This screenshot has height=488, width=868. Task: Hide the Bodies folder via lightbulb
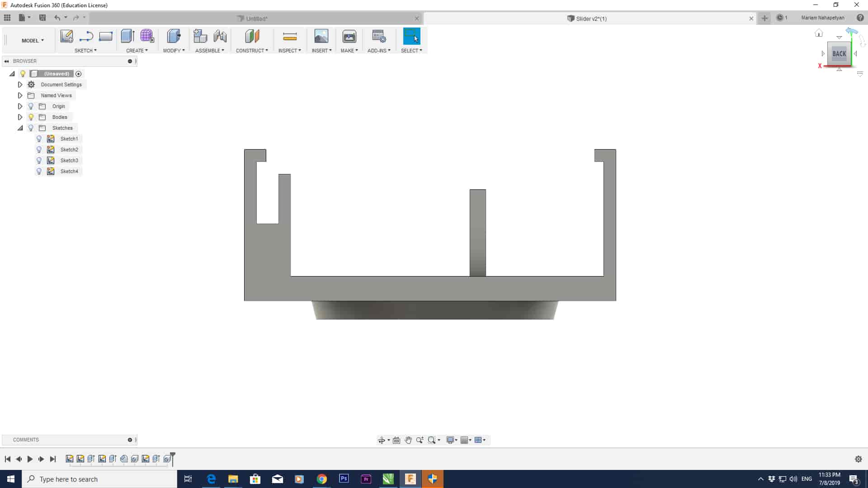coord(31,117)
